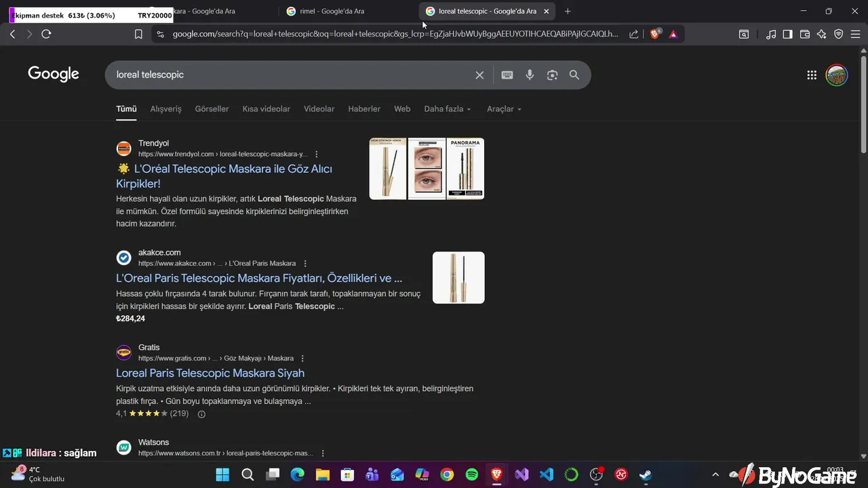
Task: Open Leo AI sparkle icon
Action: (x=822, y=34)
